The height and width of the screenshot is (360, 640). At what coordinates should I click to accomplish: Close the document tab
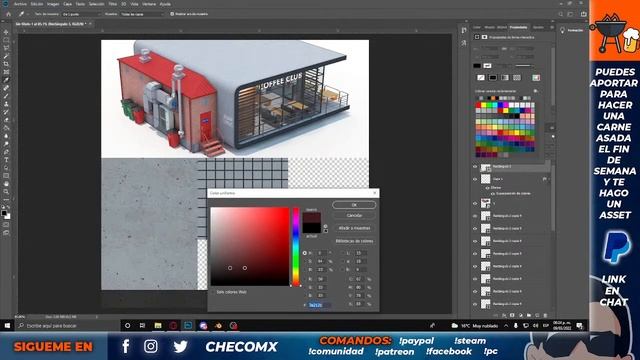90,24
